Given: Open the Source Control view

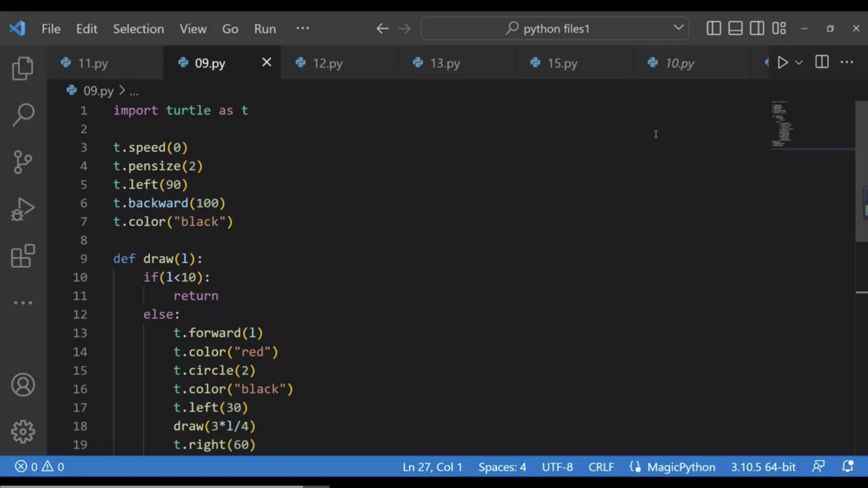Looking at the screenshot, I should (23, 162).
